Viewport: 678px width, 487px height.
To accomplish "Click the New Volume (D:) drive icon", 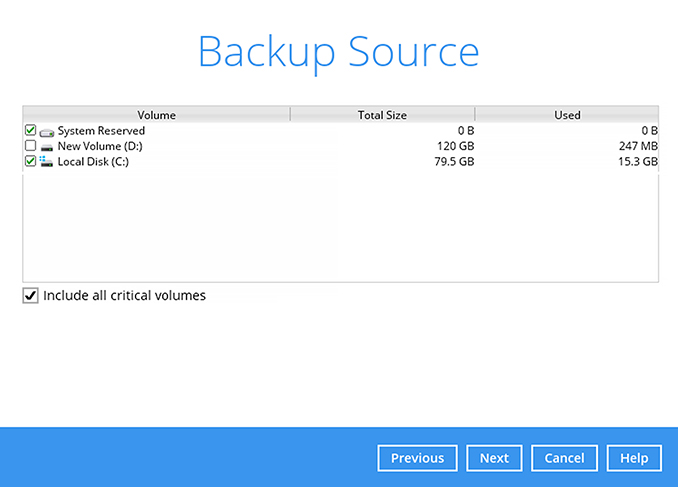I will click(47, 147).
